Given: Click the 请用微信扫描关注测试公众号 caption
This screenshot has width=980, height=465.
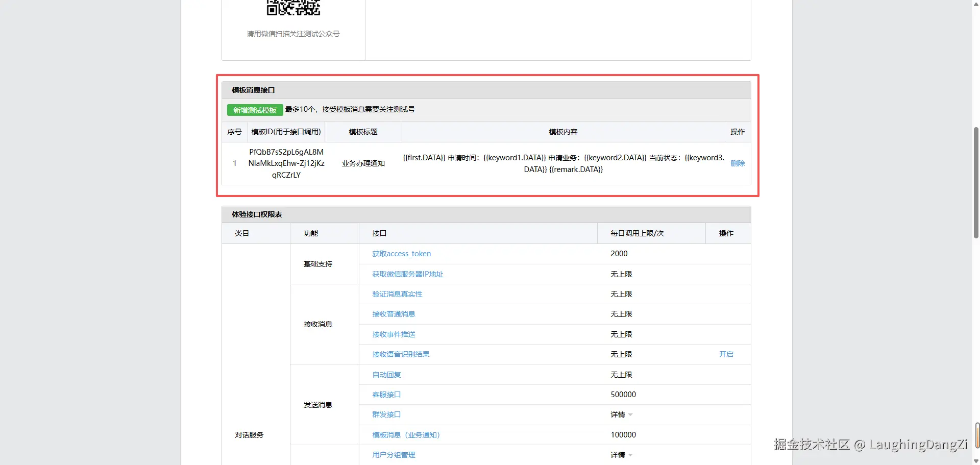Looking at the screenshot, I should click(x=293, y=34).
